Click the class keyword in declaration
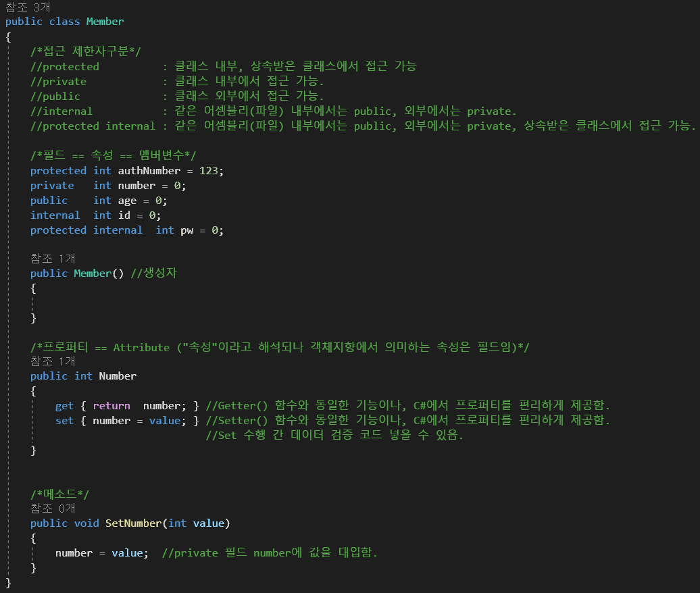 coord(65,22)
